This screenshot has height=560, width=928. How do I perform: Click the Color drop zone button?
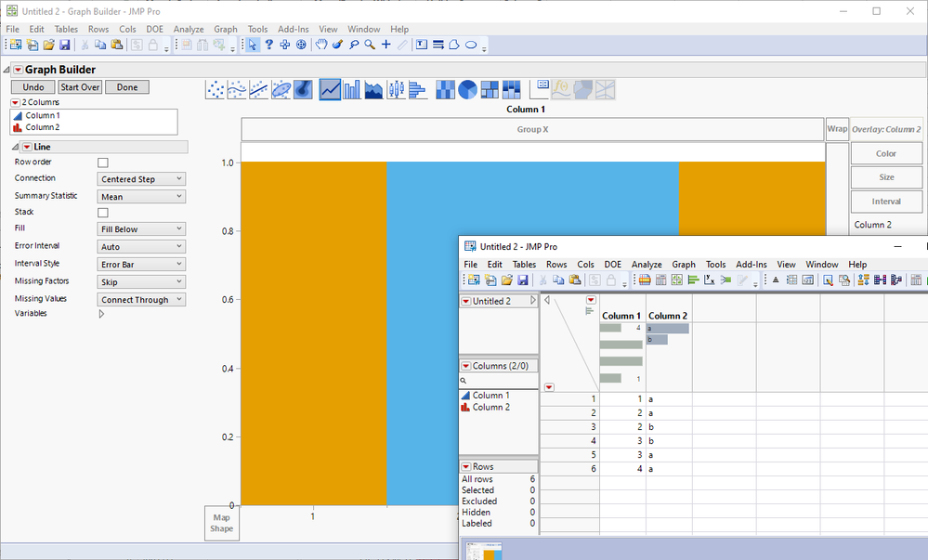[x=886, y=153]
